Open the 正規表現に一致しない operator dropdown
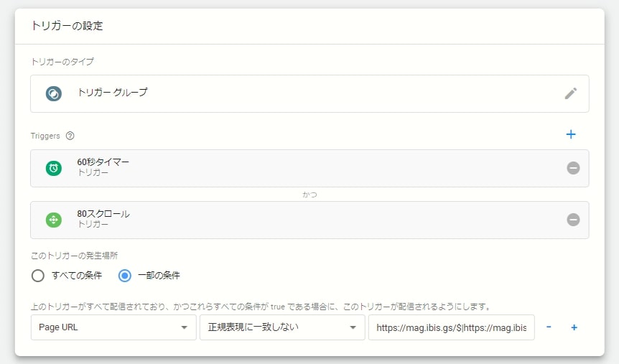 click(282, 327)
